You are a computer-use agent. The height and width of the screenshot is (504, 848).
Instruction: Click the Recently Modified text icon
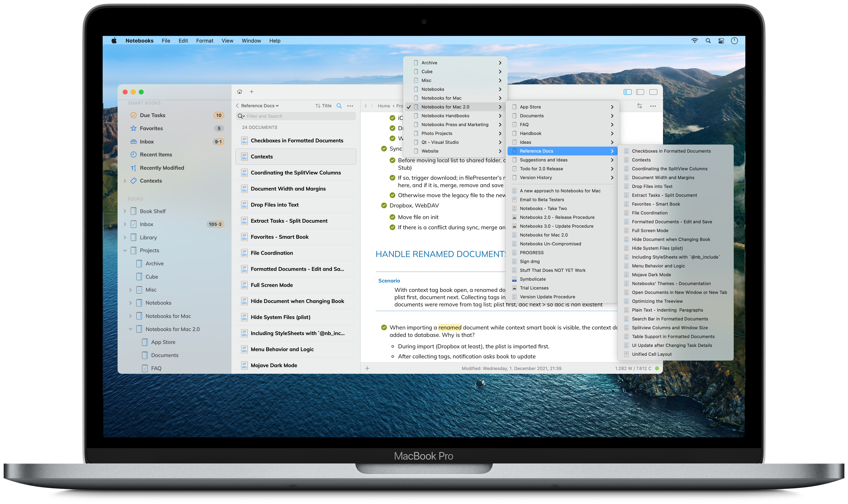click(133, 168)
